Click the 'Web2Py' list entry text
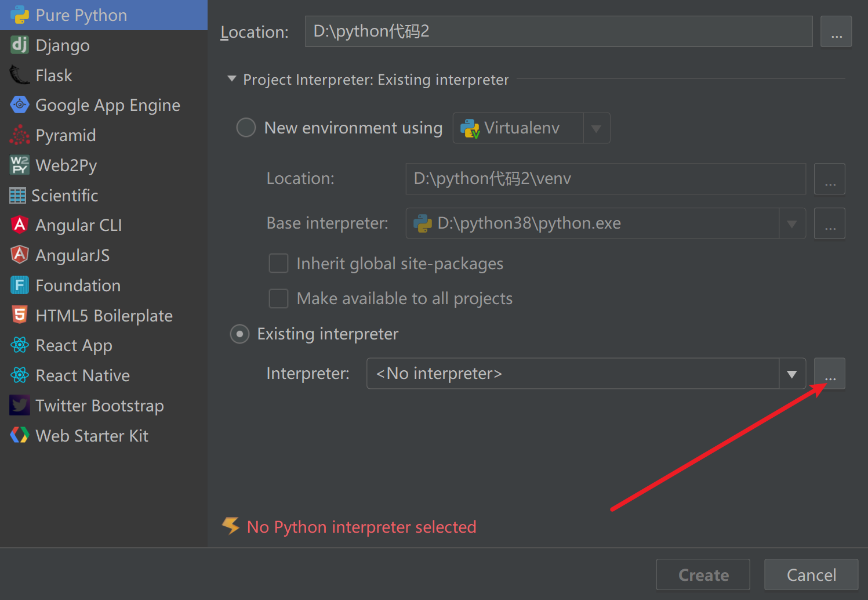The height and width of the screenshot is (600, 868). pos(66,166)
